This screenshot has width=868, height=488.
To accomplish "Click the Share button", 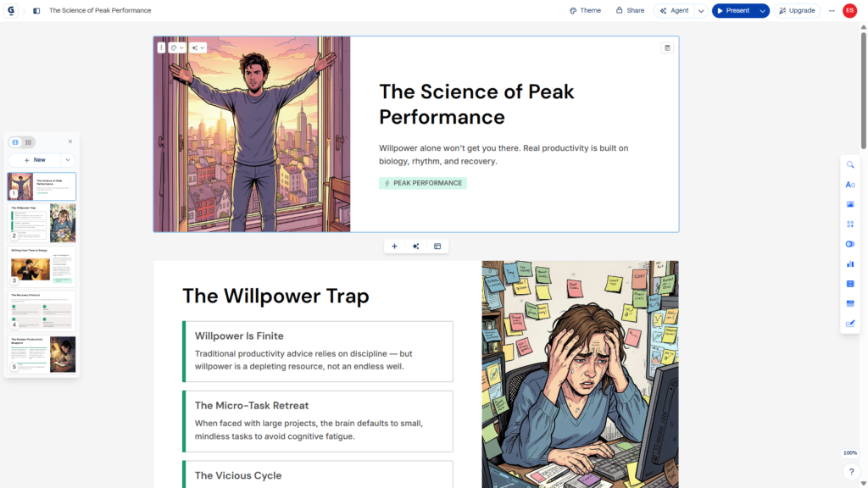I will tap(630, 10).
